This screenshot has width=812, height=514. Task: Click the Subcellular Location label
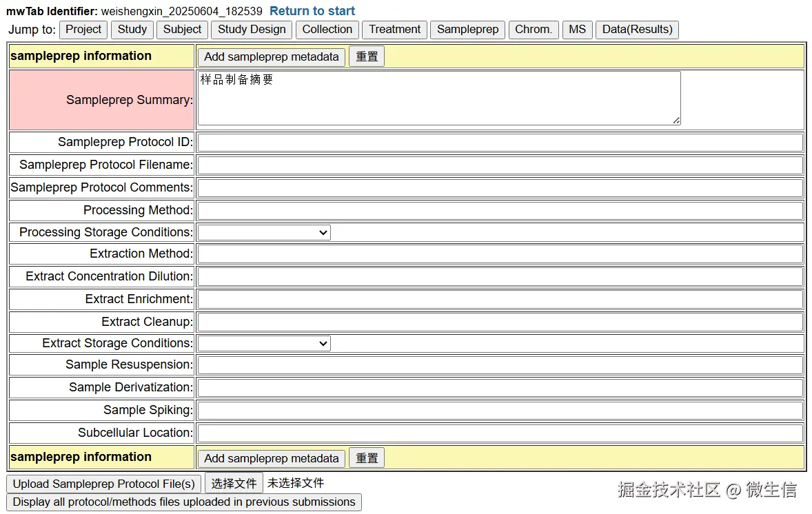pyautogui.click(x=135, y=433)
